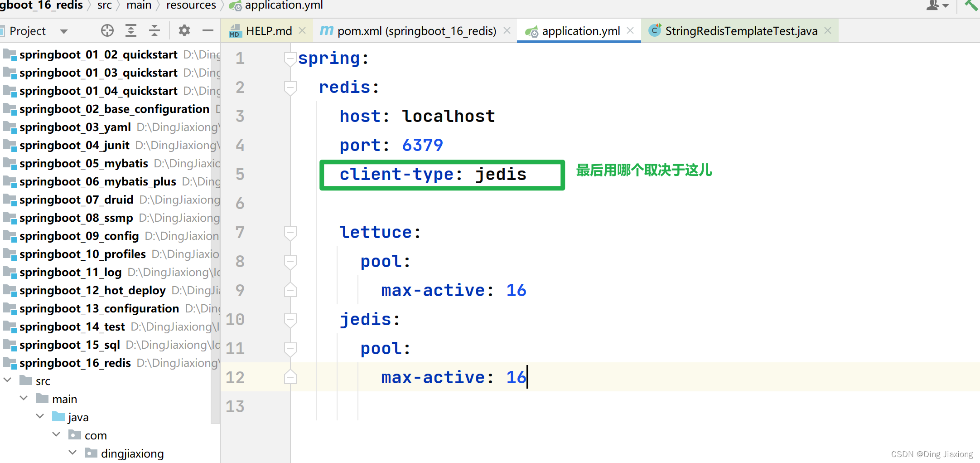Click the Expand All icon in Project toolbar
Viewport: 980px width, 463px height.
(131, 30)
